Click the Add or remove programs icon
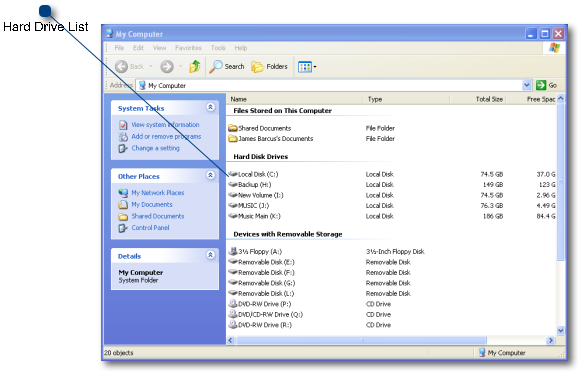Image resolution: width=586 pixels, height=379 pixels. click(x=123, y=137)
